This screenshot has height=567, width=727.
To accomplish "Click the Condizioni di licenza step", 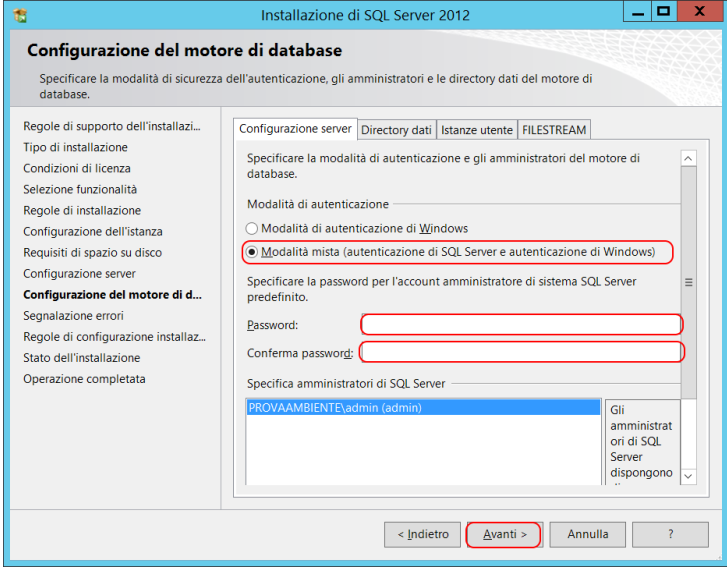I will 77,168.
